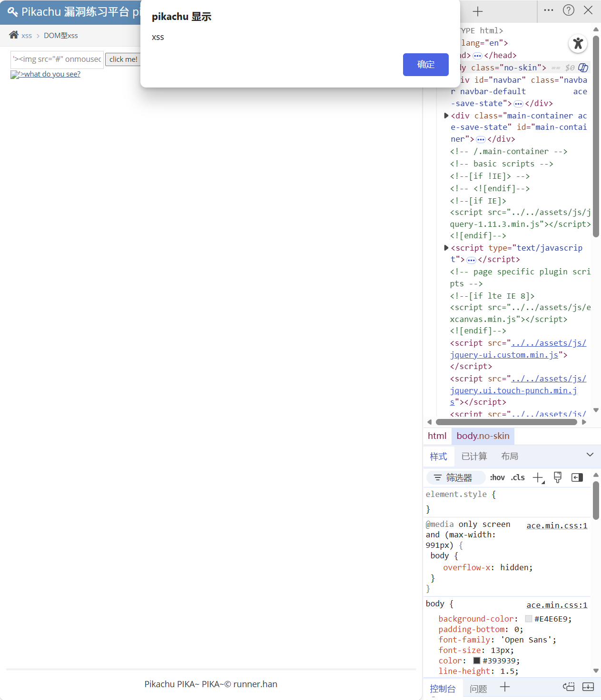601x700 pixels.
Task: Click the xss input text field
Action: (x=57, y=59)
